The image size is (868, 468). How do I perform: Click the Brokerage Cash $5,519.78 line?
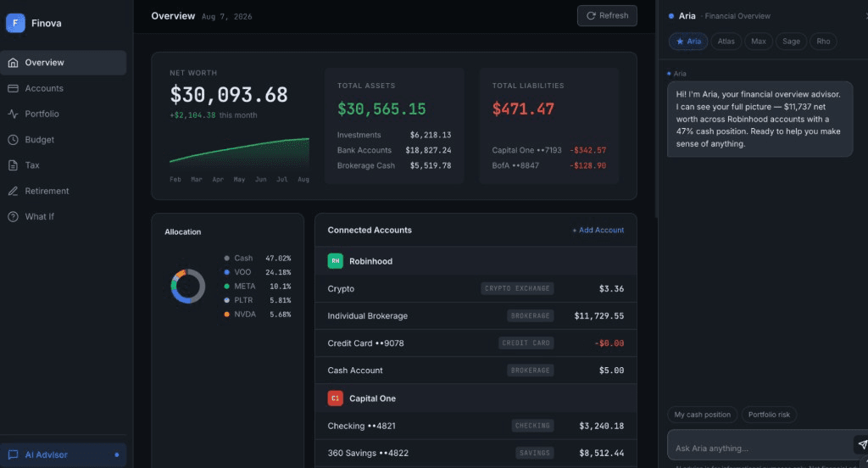pyautogui.click(x=394, y=165)
